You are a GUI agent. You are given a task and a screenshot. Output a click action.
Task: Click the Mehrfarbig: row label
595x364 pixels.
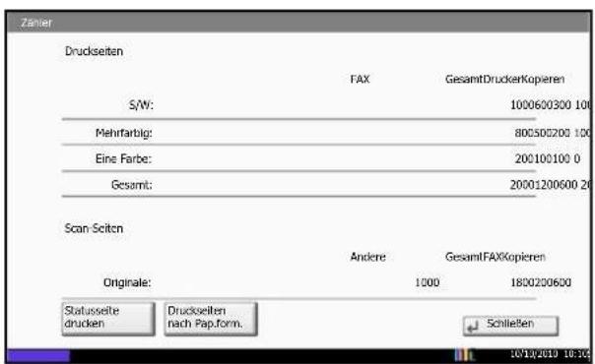coord(124,133)
